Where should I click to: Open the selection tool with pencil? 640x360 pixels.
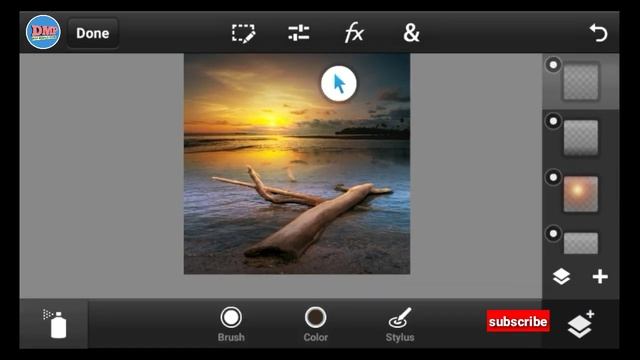tap(244, 33)
